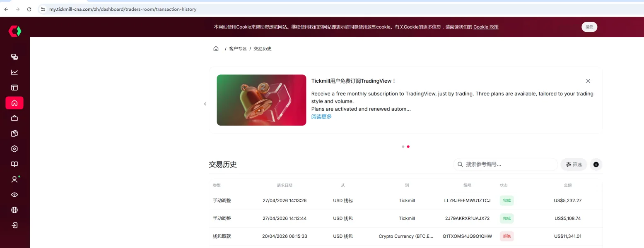Open the user profile icon with the green dot
Image resolution: width=644 pixels, height=248 pixels.
point(14,179)
